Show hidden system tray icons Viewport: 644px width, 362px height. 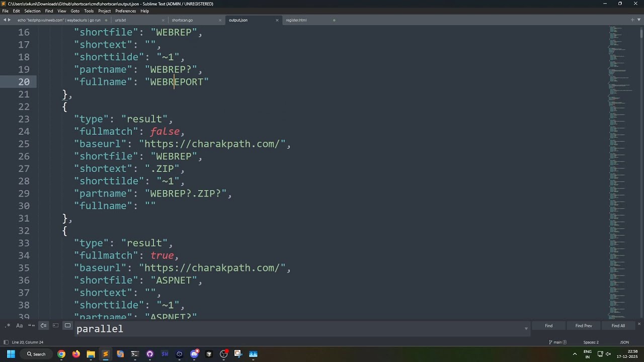(x=575, y=354)
